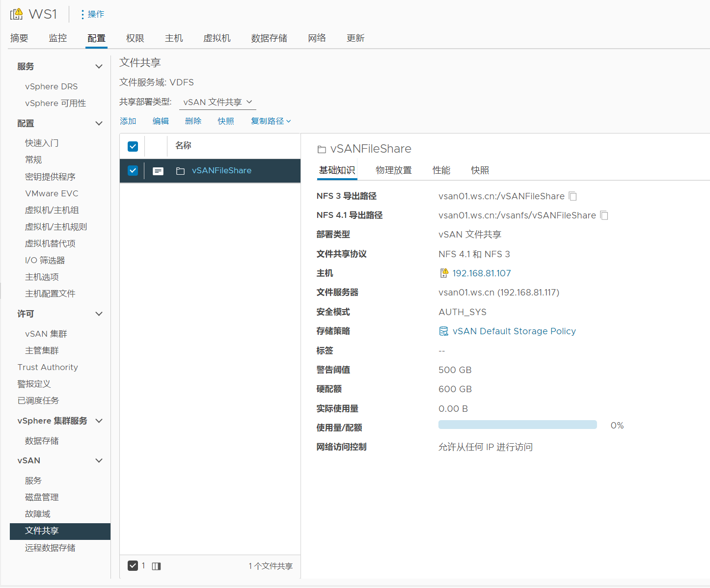This screenshot has width=710, height=588.
Task: Open vSphere 可用性 in sidebar
Action: pos(55,103)
